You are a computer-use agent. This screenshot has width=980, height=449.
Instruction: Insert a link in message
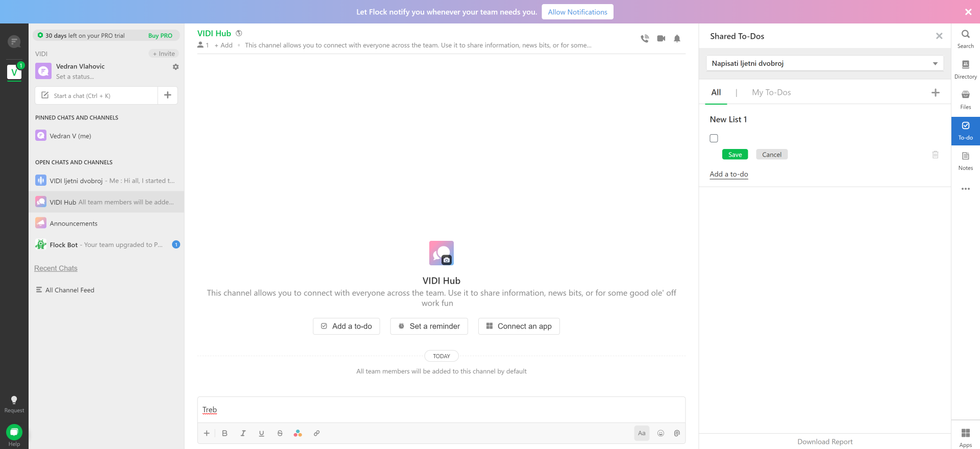pos(316,433)
